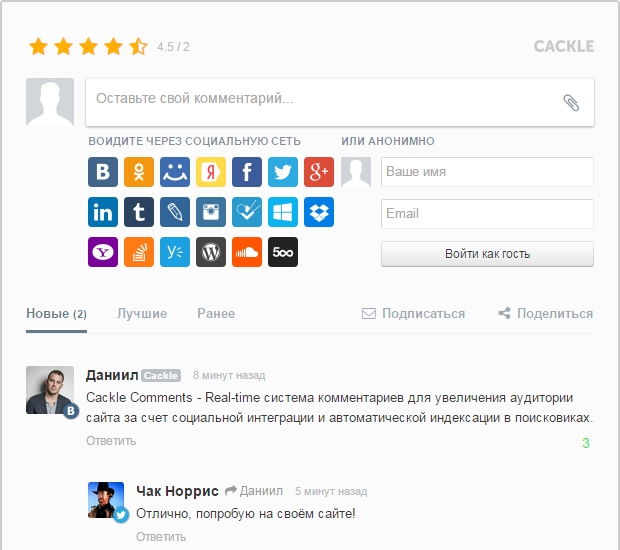Image resolution: width=620 pixels, height=550 pixels.
Task: Rate with the fifth half star
Action: (138, 46)
